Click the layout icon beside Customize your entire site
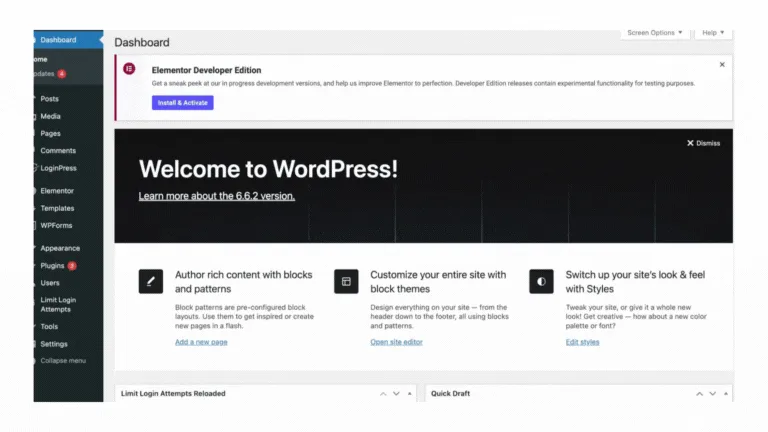Image resolution: width=768 pixels, height=432 pixels. [346, 281]
